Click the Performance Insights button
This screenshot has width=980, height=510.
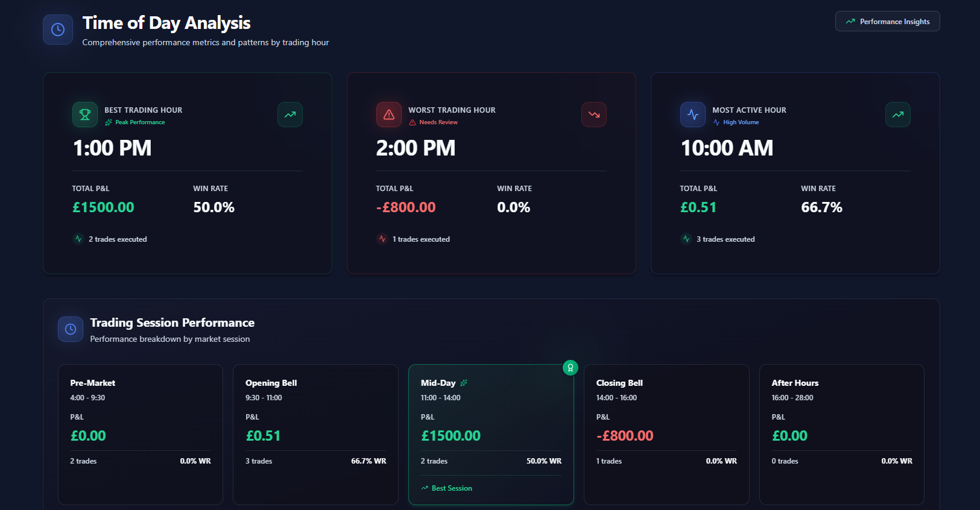pos(887,21)
